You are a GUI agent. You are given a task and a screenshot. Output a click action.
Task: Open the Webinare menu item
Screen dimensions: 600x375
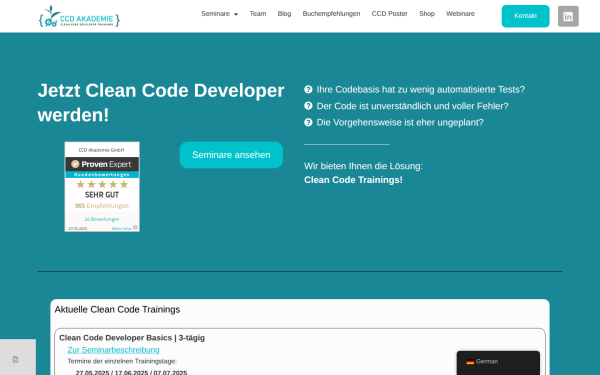pyautogui.click(x=460, y=14)
